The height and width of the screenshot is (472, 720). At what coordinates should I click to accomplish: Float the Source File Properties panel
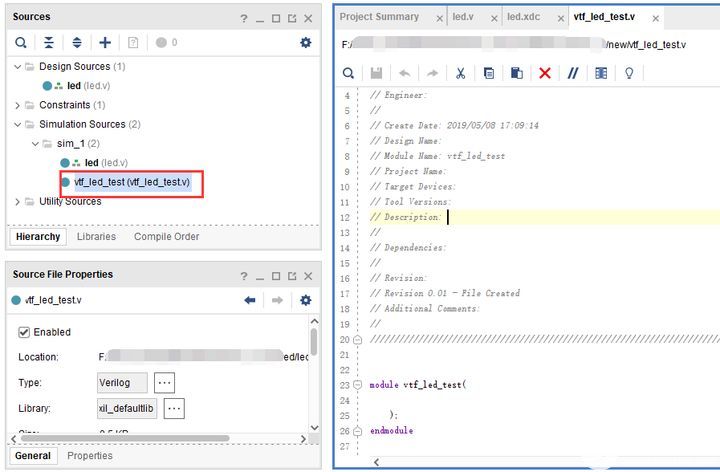coord(292,276)
